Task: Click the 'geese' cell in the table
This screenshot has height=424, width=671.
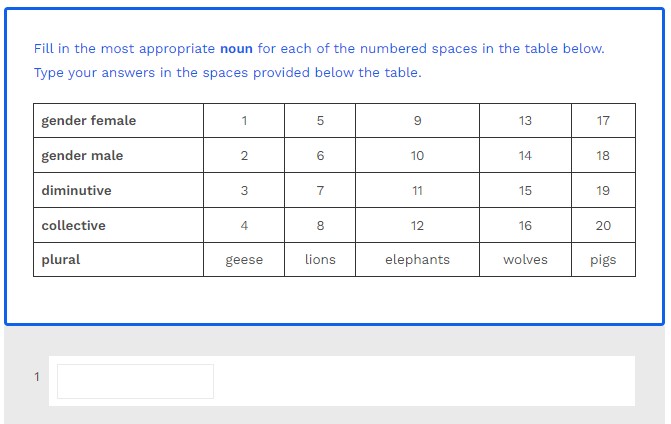Action: (244, 260)
